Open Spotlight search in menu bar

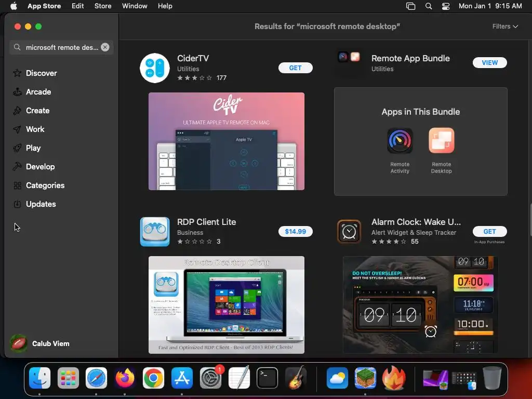point(429,6)
